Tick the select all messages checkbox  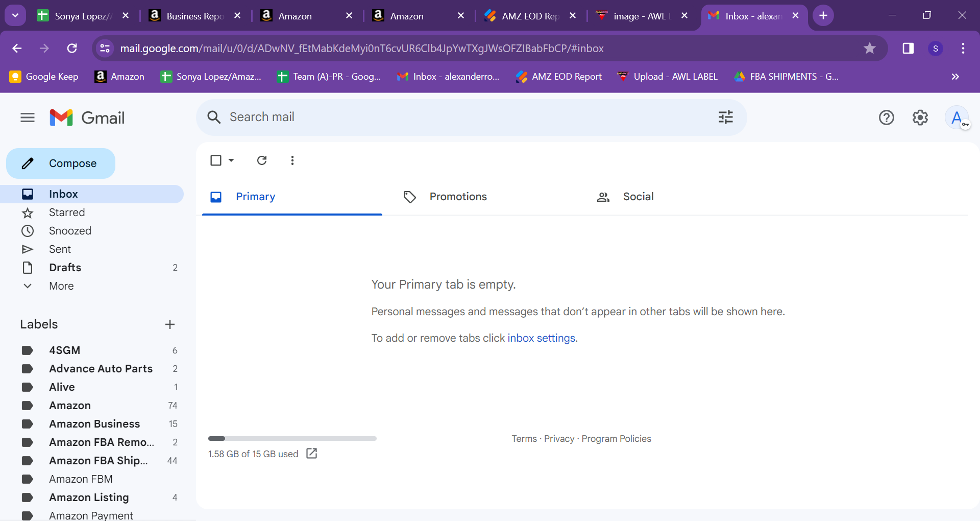(216, 160)
